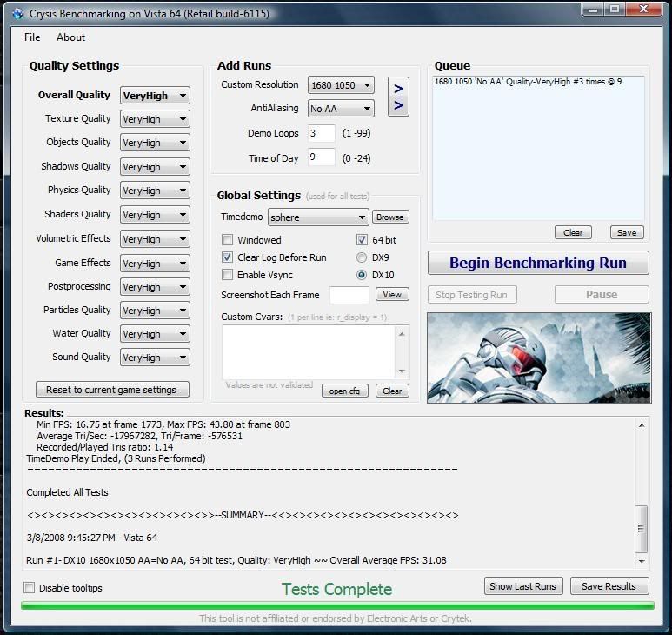672x635 pixels.
Task: Open Volumetric Effects dropdown
Action: pos(155,239)
